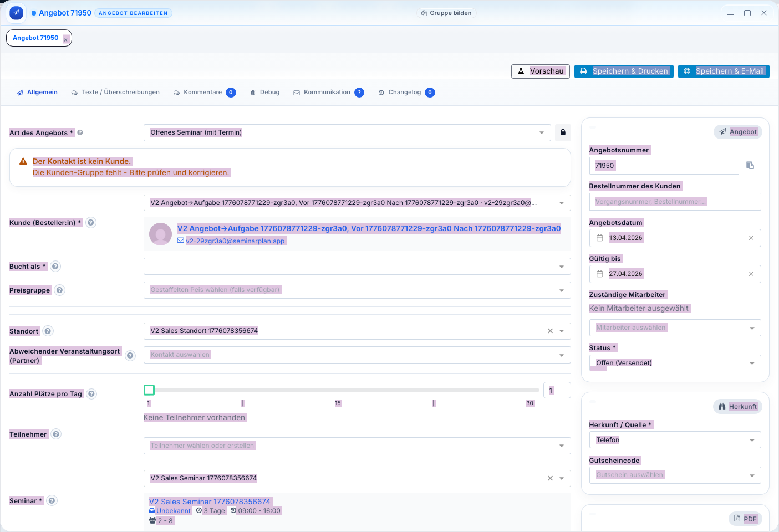Click the help icon next to Teilnehmer
Screen dimensions: 779x532
pyautogui.click(x=56, y=434)
